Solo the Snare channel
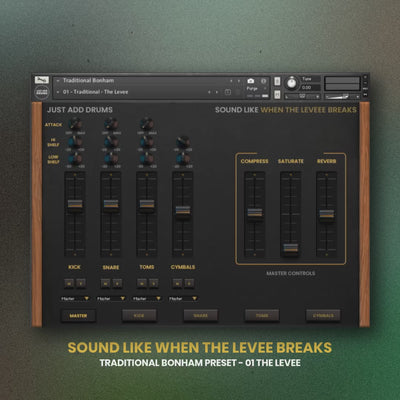400x400 pixels. (x=117, y=283)
